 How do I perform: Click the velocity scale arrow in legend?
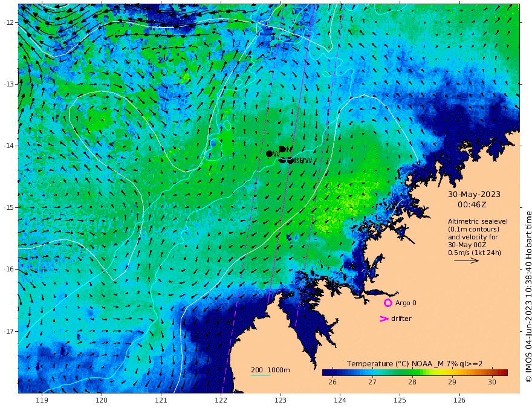pyautogui.click(x=466, y=261)
